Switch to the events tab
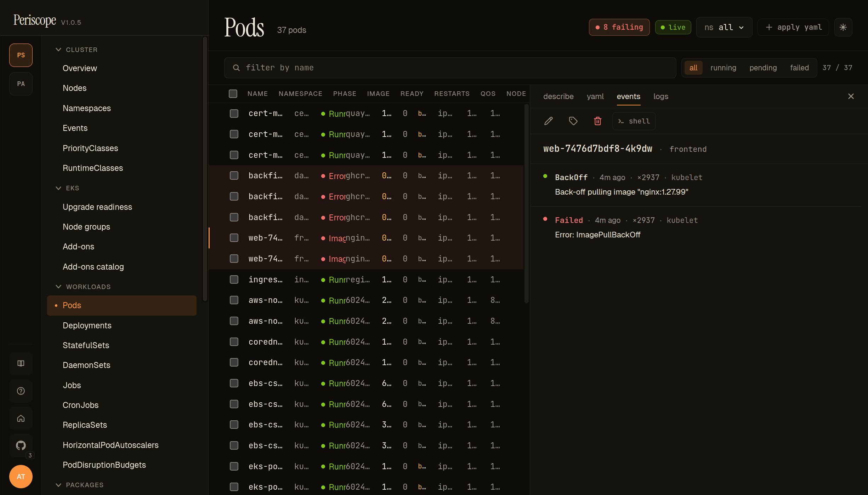 click(x=629, y=96)
